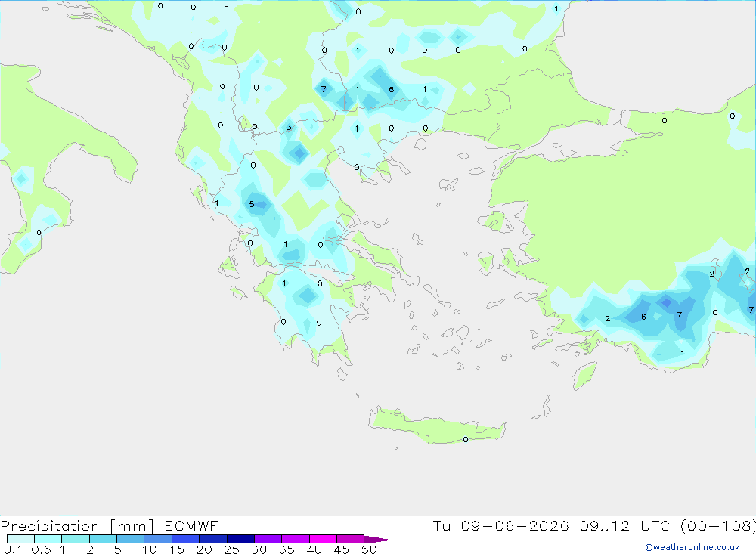This screenshot has height=554, width=756.
Task: Click the legend swatch between 35 and 40
Action: [x=296, y=539]
